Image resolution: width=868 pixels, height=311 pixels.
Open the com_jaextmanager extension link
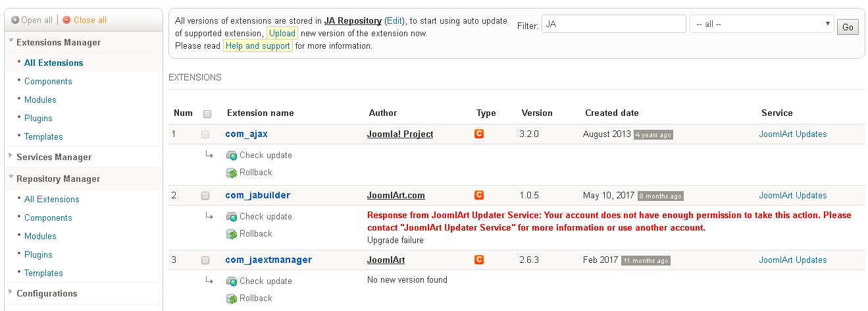click(x=268, y=260)
